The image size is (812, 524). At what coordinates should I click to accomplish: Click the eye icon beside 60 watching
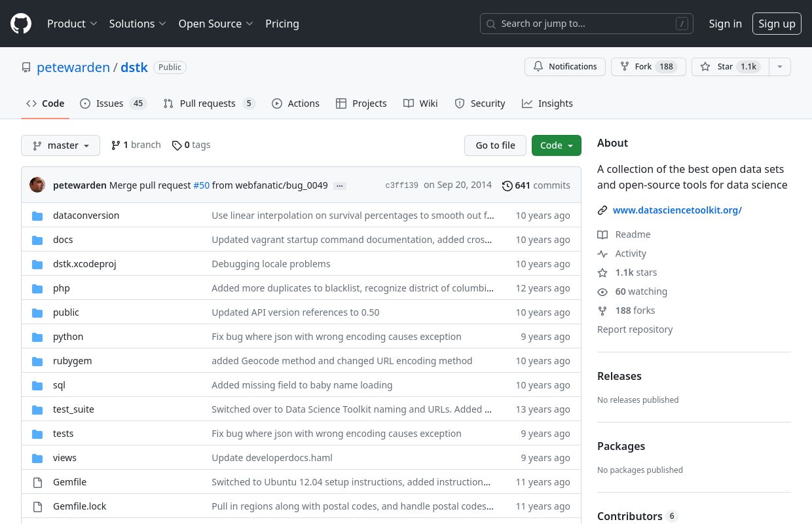tap(602, 291)
